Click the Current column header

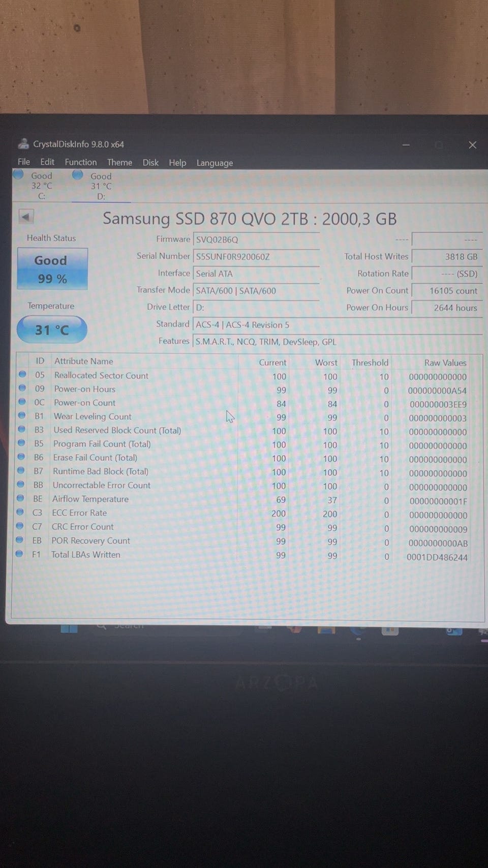click(x=272, y=363)
